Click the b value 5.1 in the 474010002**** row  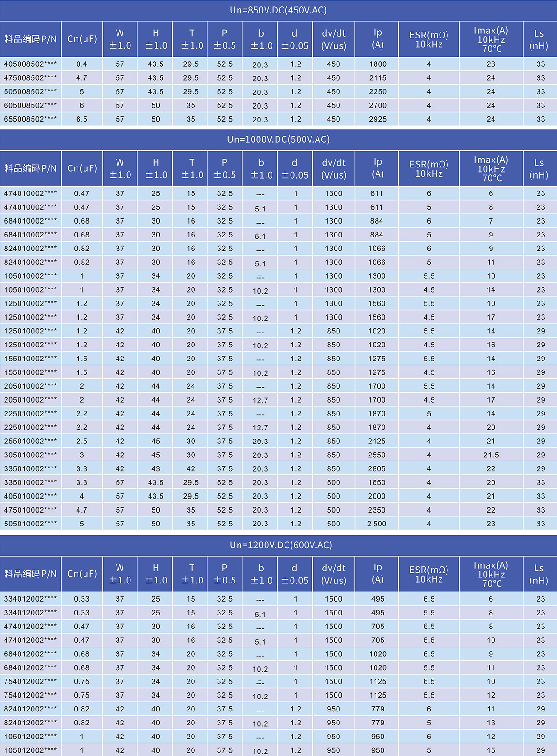(x=260, y=209)
